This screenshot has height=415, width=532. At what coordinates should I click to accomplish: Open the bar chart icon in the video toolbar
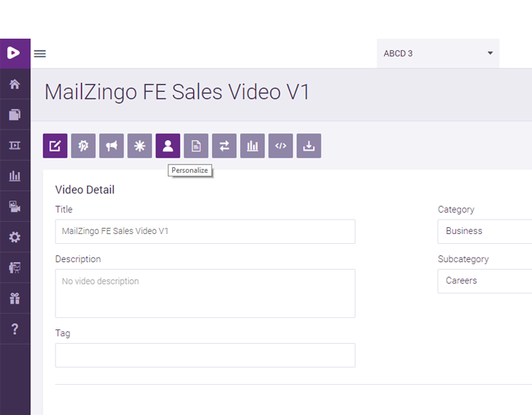coord(252,146)
